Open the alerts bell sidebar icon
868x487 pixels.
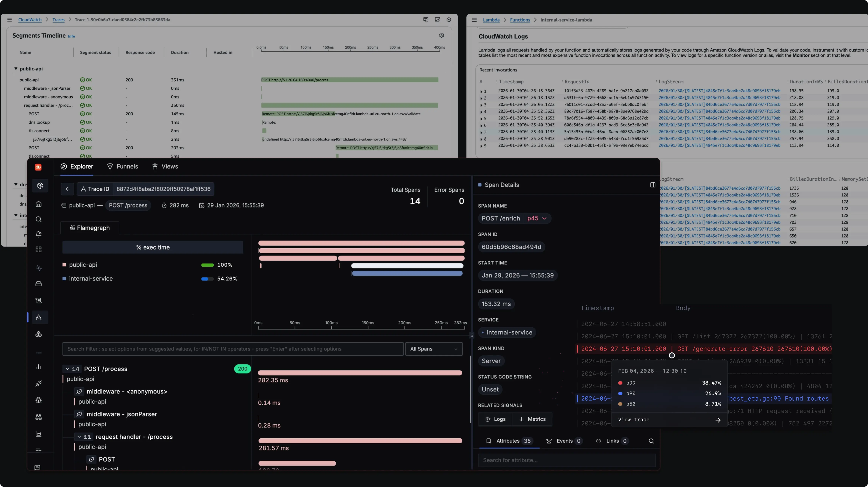(x=38, y=234)
